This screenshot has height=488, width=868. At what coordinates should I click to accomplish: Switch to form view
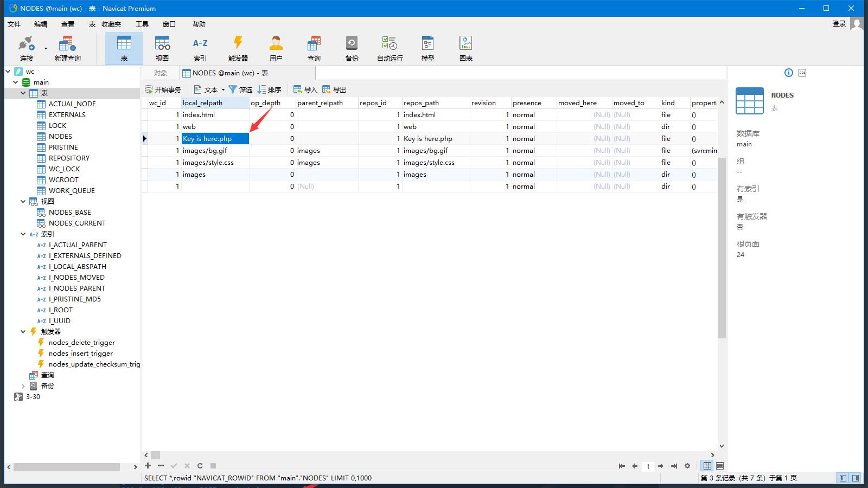tap(720, 466)
